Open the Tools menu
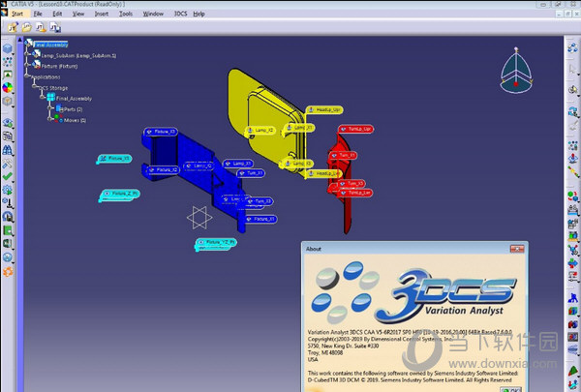Viewport: 581px width, 392px height. [x=126, y=14]
